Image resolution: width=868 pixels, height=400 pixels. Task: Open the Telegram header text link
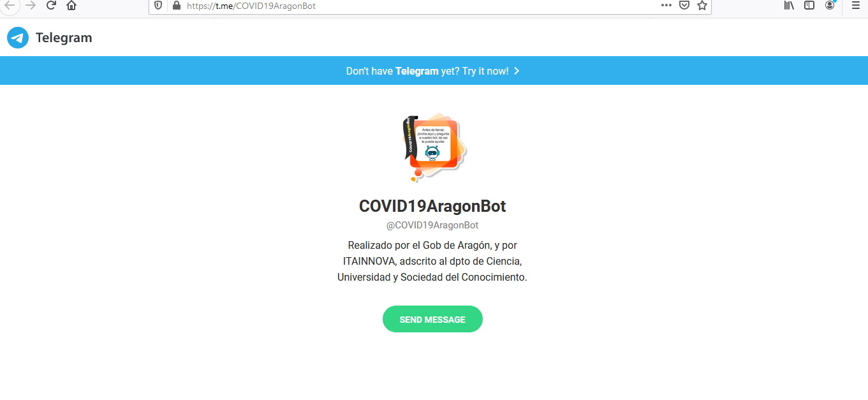coord(64,38)
